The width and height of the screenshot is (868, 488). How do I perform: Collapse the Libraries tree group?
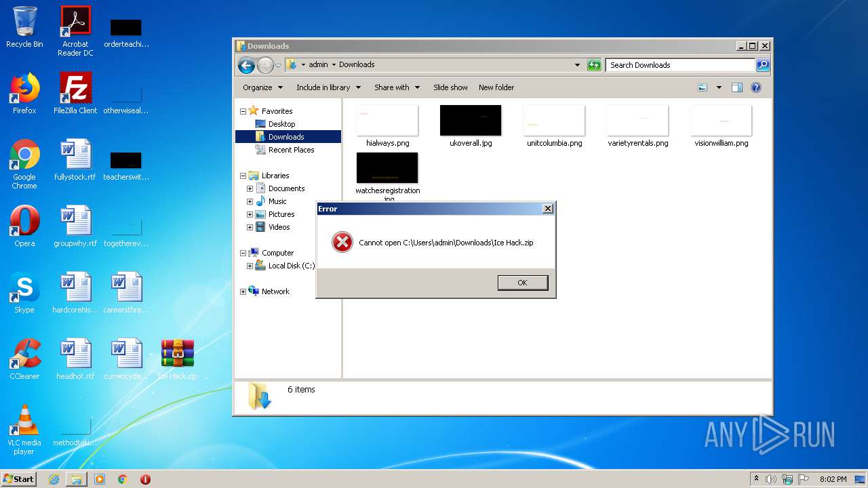coord(243,176)
